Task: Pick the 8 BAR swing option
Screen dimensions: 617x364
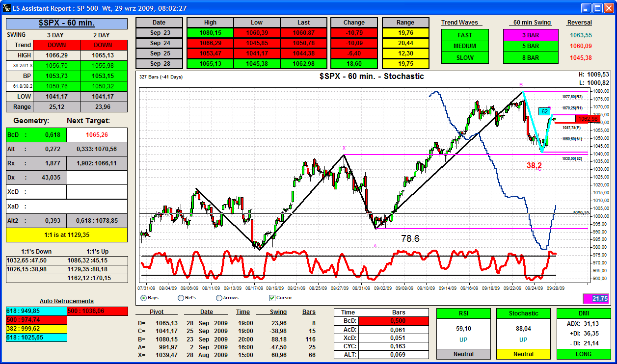Action: pyautogui.click(x=530, y=57)
